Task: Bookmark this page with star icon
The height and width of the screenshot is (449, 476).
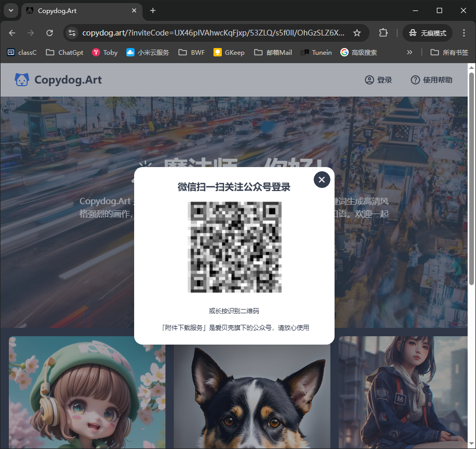Action: pos(357,33)
